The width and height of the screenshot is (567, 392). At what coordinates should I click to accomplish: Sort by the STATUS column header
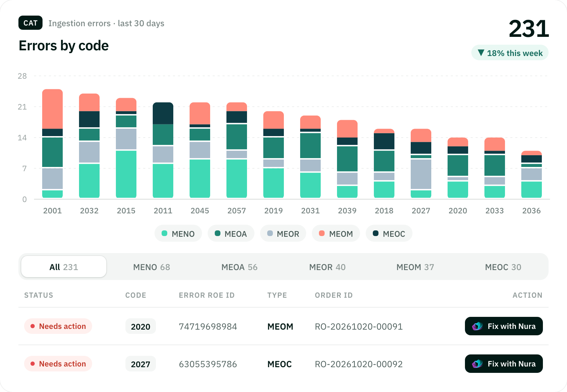[39, 295]
